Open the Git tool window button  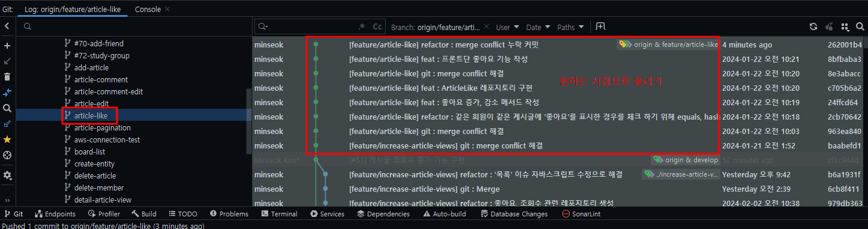13,214
